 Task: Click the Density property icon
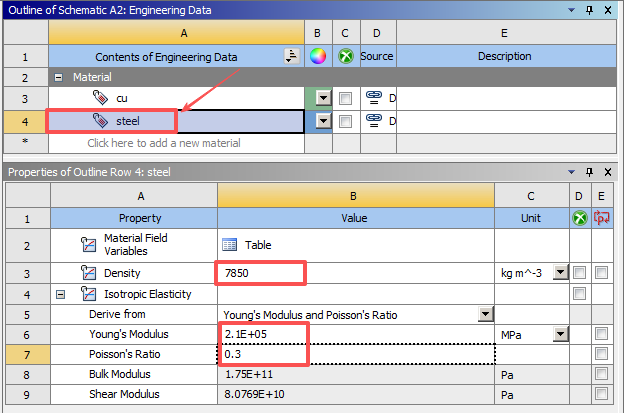coord(88,273)
